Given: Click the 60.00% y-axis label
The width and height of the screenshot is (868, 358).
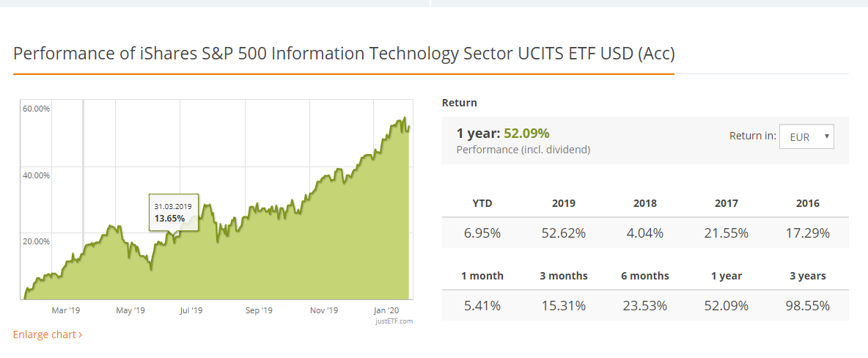Looking at the screenshot, I should point(36,109).
